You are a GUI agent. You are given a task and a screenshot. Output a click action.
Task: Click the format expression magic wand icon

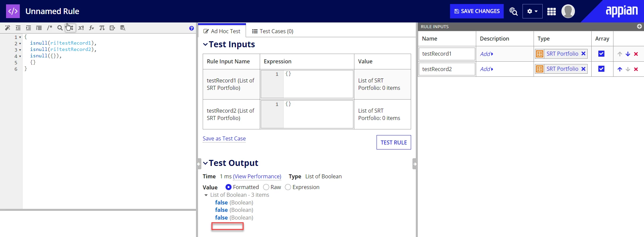7,28
